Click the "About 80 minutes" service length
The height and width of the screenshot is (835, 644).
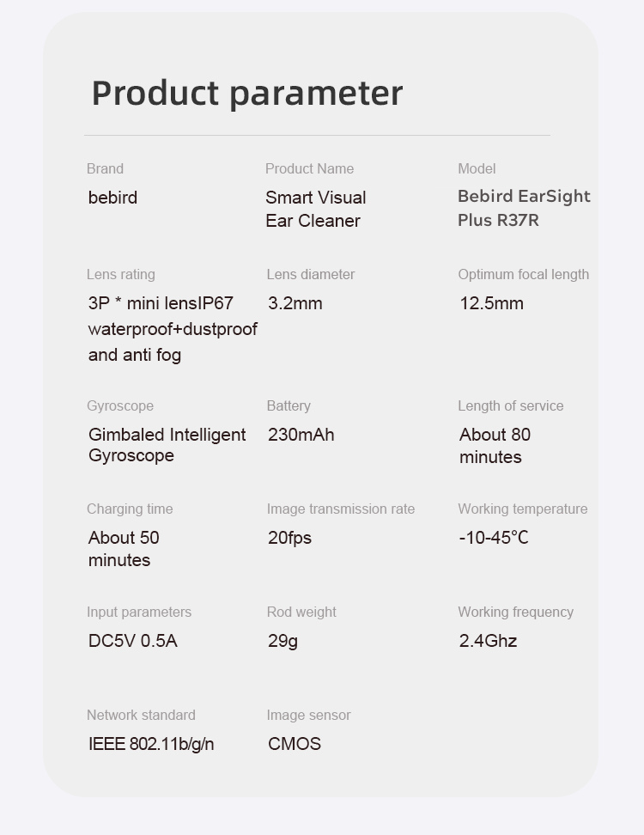click(495, 445)
